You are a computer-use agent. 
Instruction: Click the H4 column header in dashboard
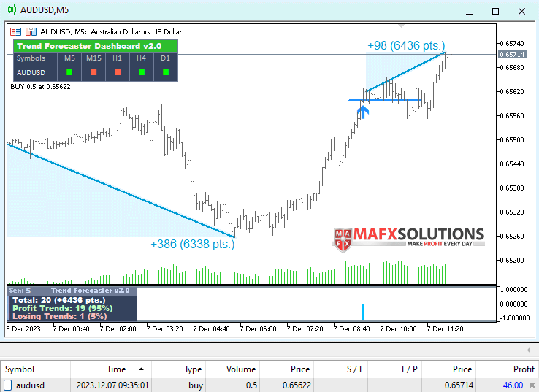[142, 58]
